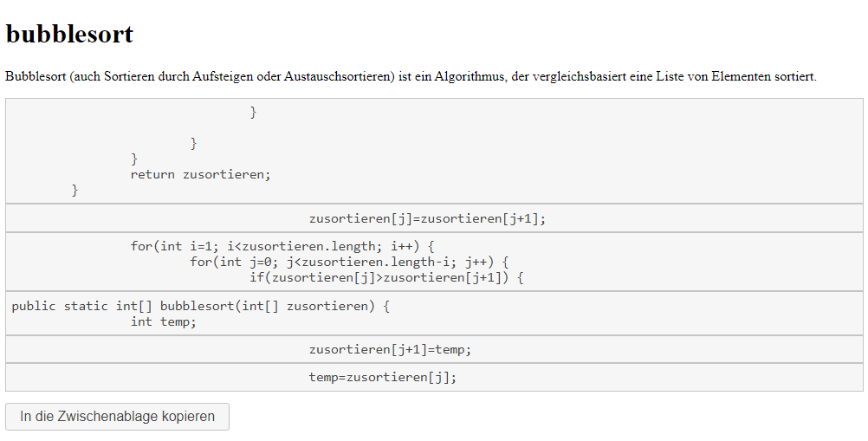Select the 'temp=zusortieren[j];' code block
The width and height of the screenshot is (868, 441).
(434, 378)
